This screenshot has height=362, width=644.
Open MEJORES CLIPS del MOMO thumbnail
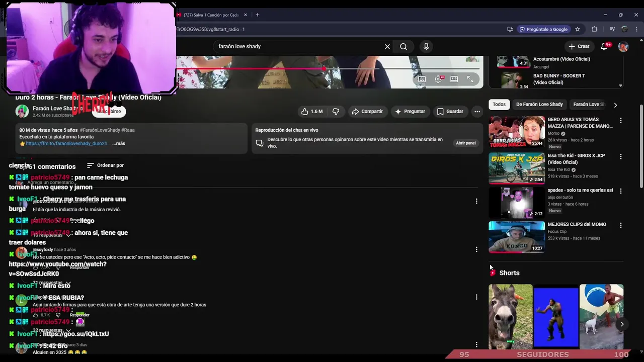pos(517,237)
